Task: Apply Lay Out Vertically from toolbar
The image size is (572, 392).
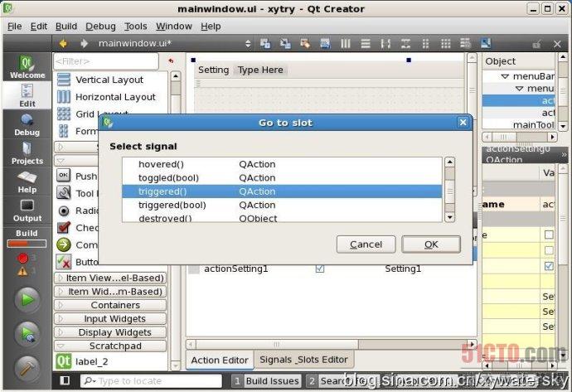Action: pyautogui.click(x=366, y=44)
